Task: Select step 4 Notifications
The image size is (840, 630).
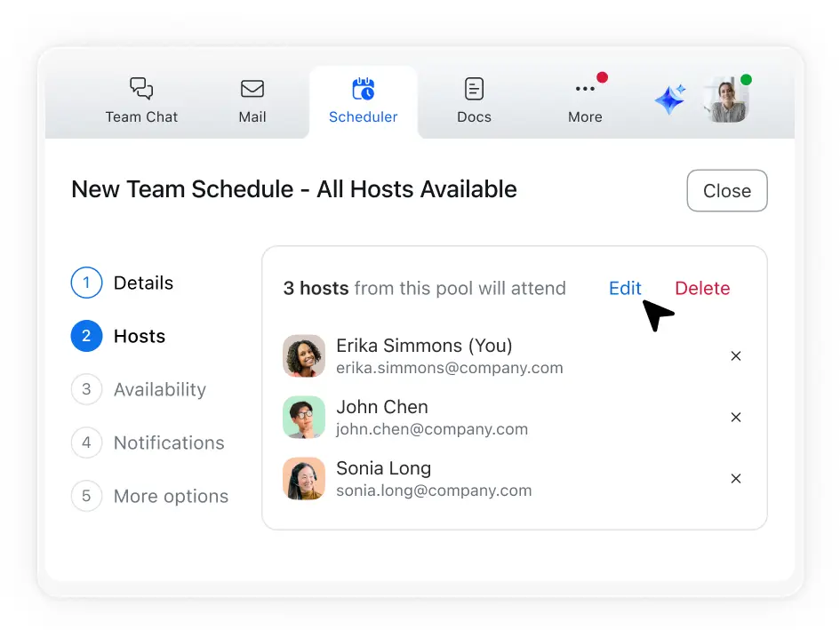Action: pyautogui.click(x=168, y=443)
